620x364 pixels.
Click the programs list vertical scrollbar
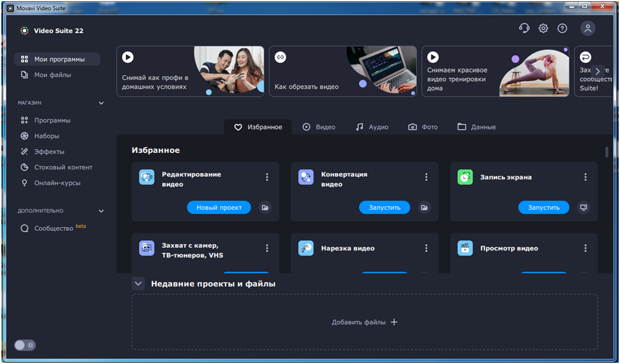pos(607,152)
